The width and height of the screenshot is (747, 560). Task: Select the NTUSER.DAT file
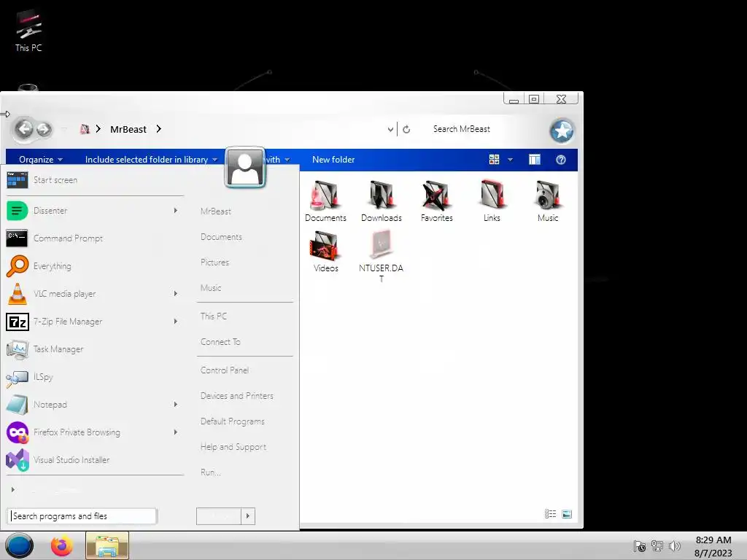(381, 256)
